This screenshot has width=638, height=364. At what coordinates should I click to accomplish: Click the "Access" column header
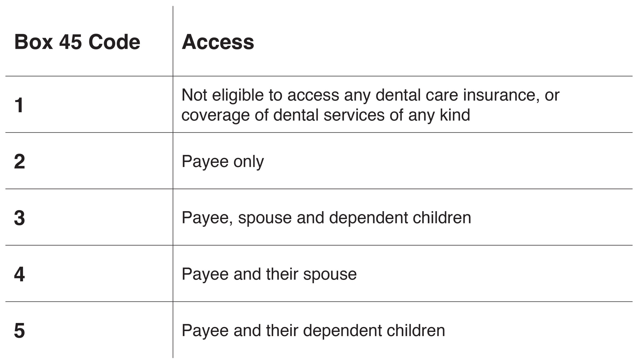pyautogui.click(x=218, y=42)
